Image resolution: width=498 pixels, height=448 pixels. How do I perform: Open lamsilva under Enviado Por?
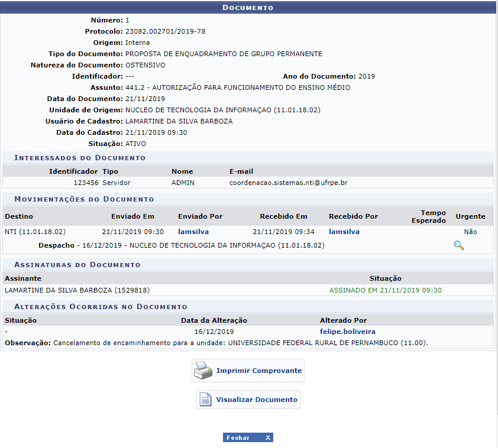[193, 232]
